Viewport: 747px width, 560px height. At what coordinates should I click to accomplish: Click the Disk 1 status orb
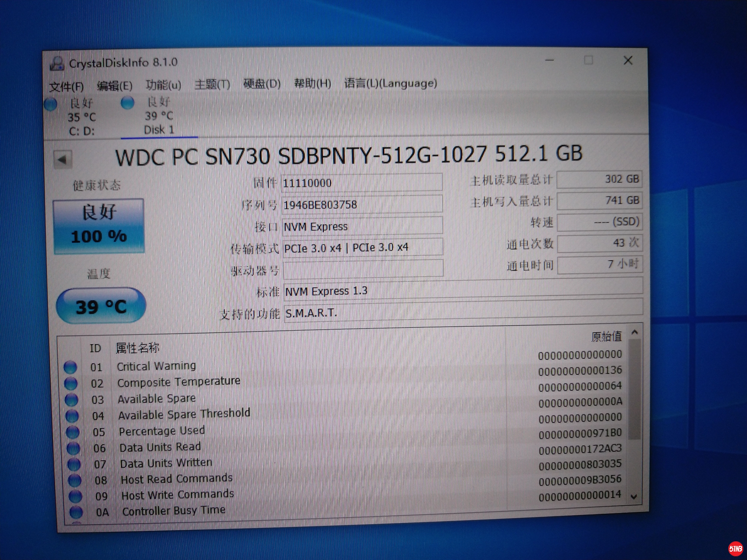coord(127,102)
